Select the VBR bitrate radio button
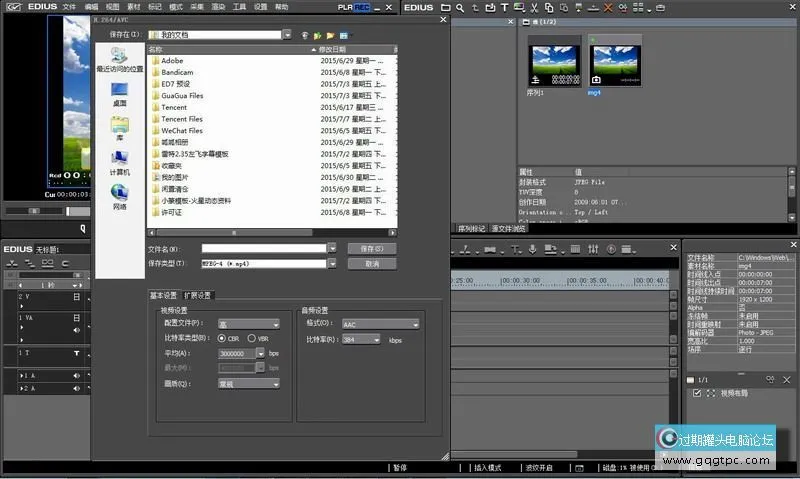The width and height of the screenshot is (800, 479). 251,338
